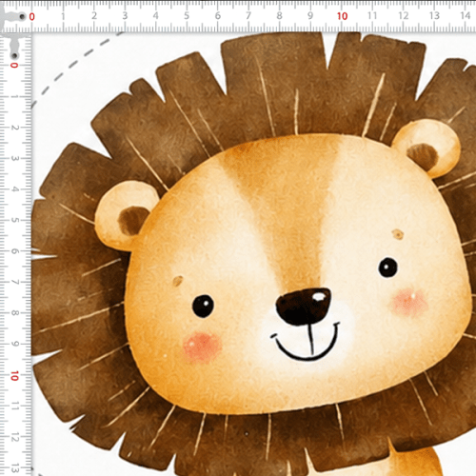
Task: Click the hanging hole of the horizontal ruler
Action: (22, 16)
